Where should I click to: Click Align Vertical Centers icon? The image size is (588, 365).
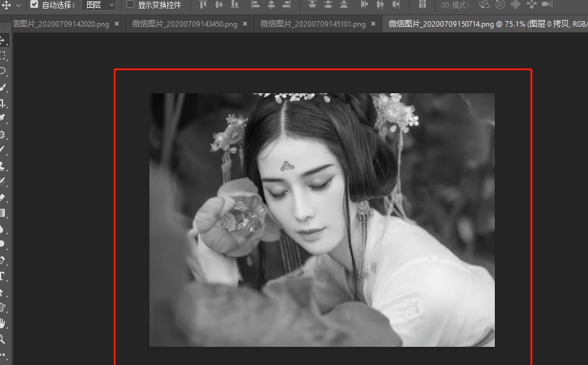point(218,4)
